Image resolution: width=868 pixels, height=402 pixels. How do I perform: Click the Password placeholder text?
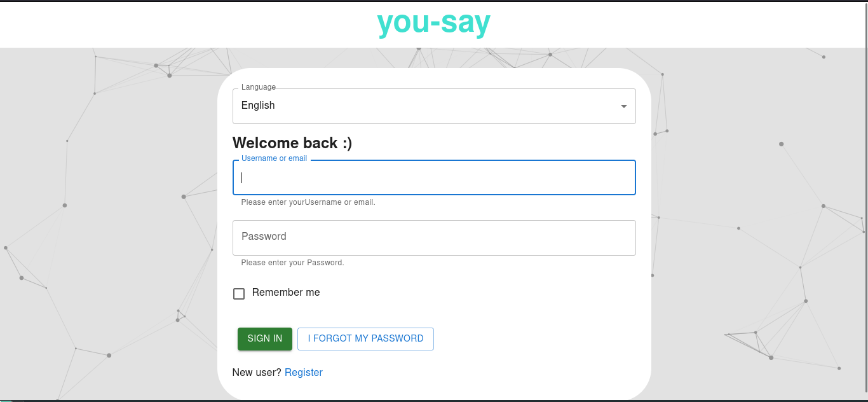tap(264, 236)
